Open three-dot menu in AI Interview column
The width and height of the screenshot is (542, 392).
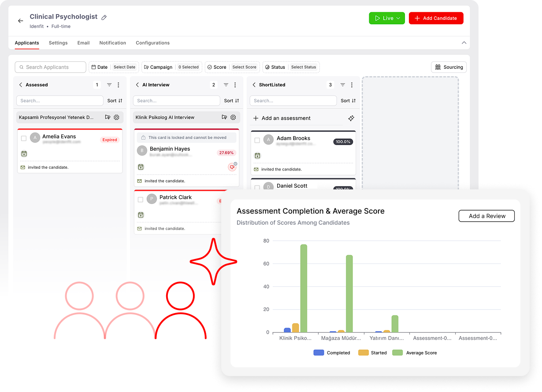(x=235, y=85)
